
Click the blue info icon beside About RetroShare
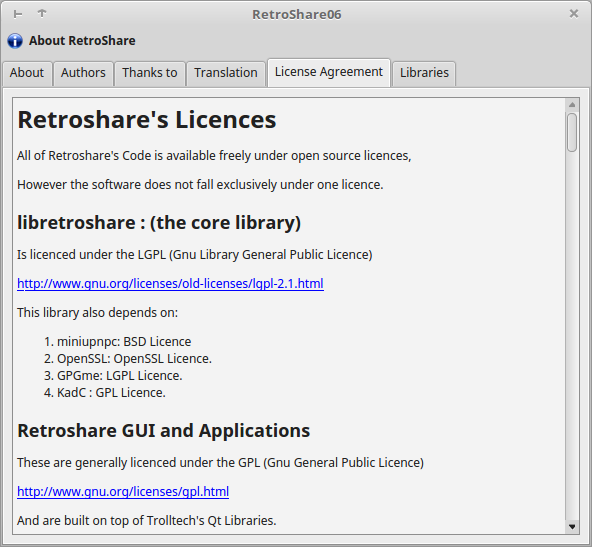point(15,41)
